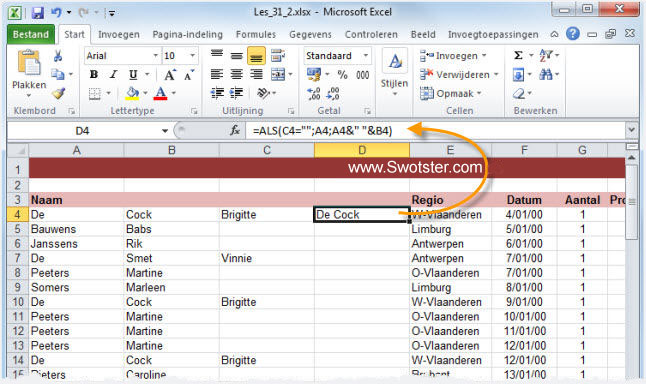The width and height of the screenshot is (646, 384).
Task: Click the Verwijderen cells button
Action: click(x=459, y=75)
